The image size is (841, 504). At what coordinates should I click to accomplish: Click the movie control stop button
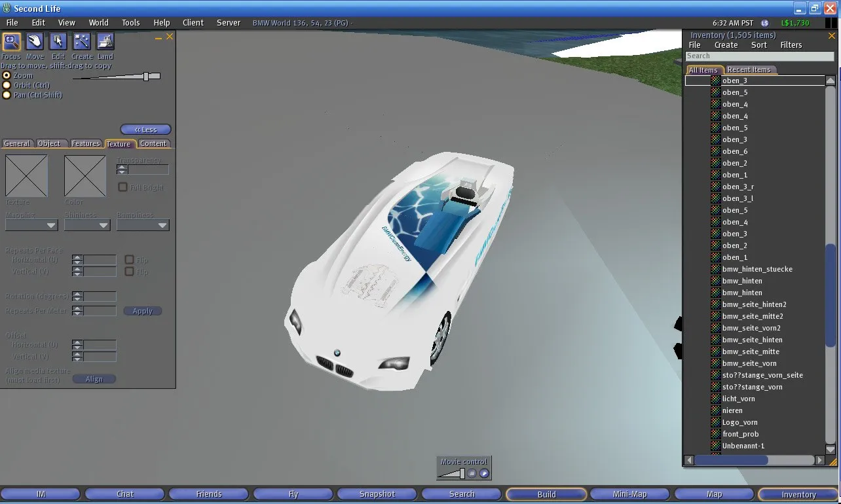(x=472, y=473)
